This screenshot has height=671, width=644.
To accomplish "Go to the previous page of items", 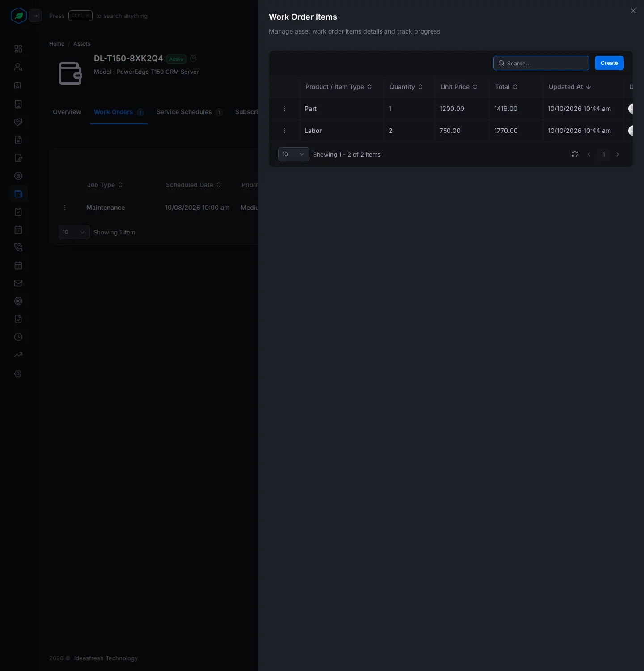I will 589,154.
